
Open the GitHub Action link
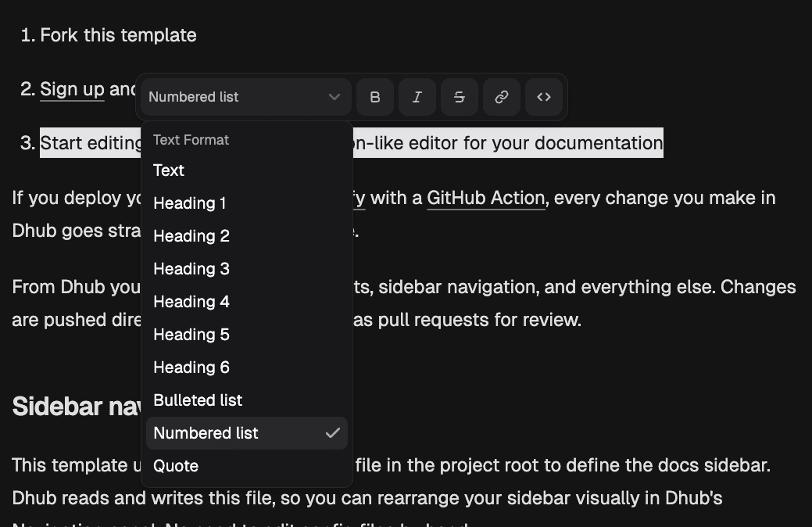coord(486,198)
